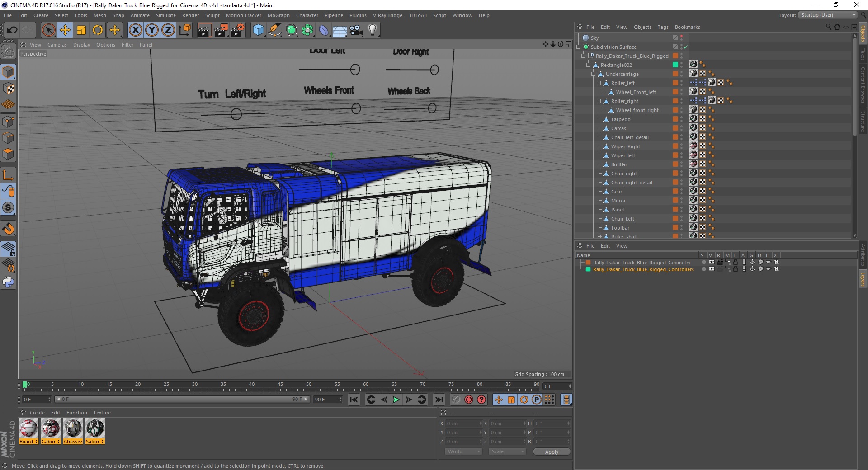Open Object Manager Tags menu
This screenshot has height=470, width=868.
(663, 27)
